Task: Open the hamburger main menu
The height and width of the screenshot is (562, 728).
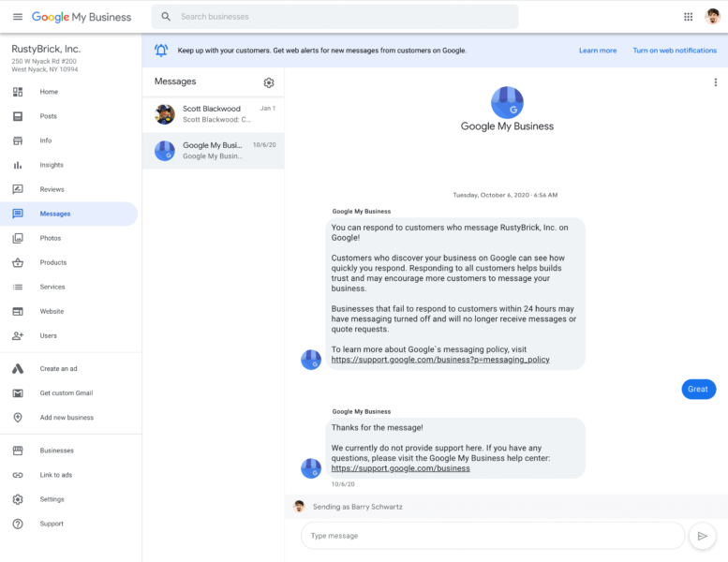Action: pyautogui.click(x=18, y=17)
